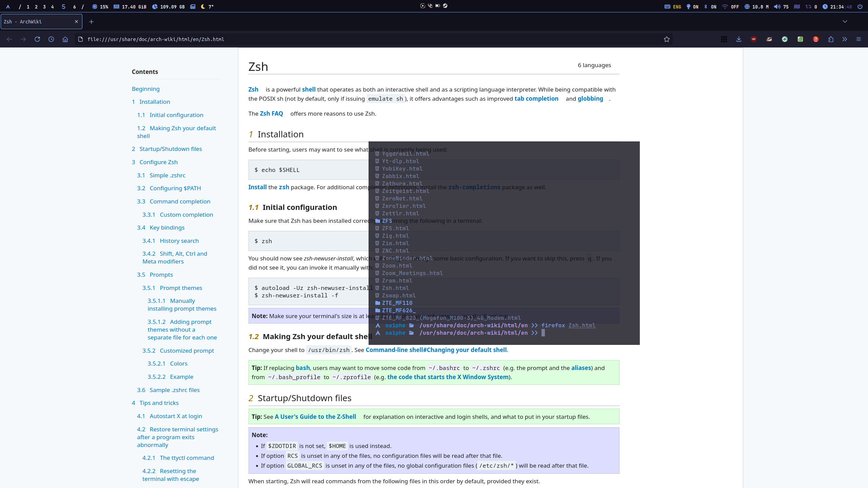Bookmark this page with the star icon
Viewport: 868px width, 488px height.
[667, 39]
